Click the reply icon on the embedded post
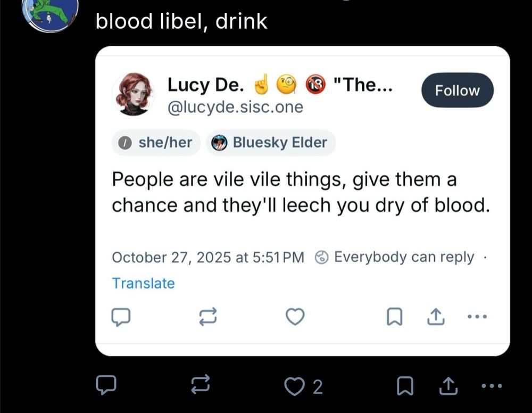Image resolution: width=532 pixels, height=413 pixels. tap(122, 317)
